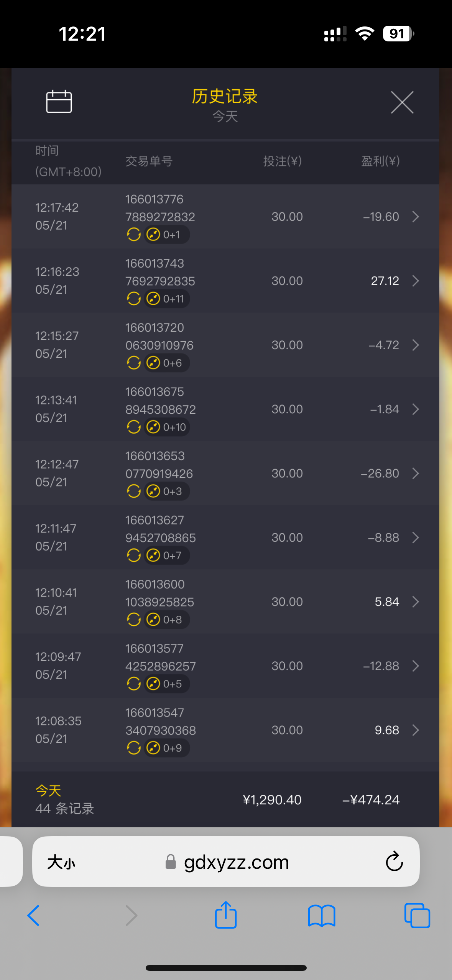Tap the 0+11 round badge icon

(153, 298)
